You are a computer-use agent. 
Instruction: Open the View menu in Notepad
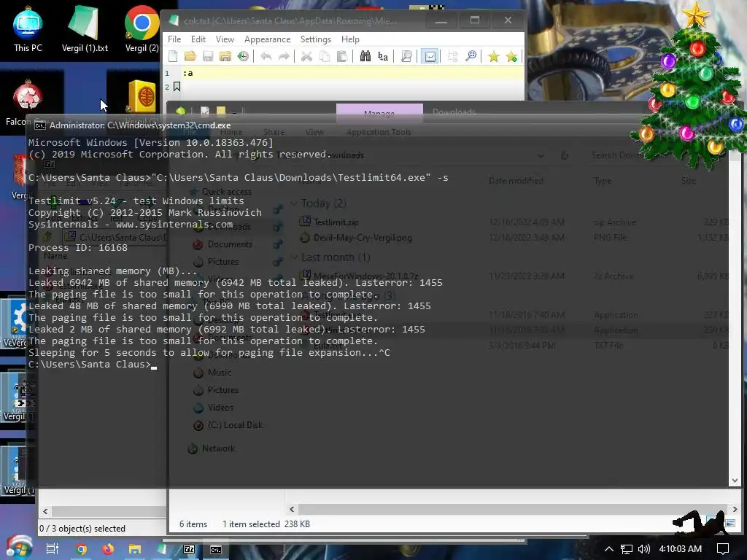point(225,39)
